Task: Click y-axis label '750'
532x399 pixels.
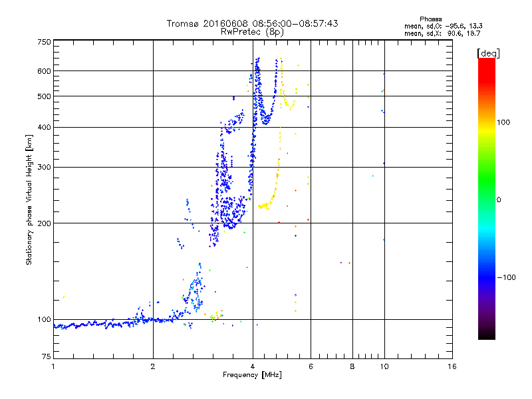Action: 44,42
